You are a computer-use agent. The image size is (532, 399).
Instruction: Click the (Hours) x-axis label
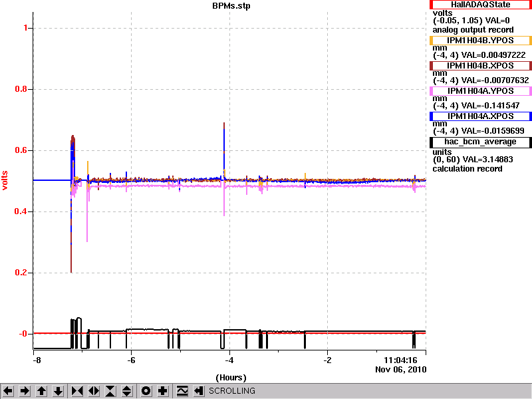pyautogui.click(x=231, y=378)
